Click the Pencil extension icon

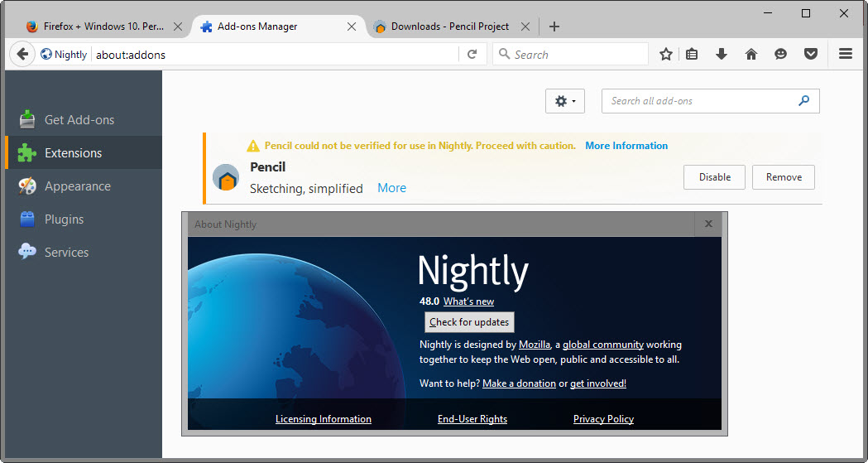pyautogui.click(x=226, y=177)
